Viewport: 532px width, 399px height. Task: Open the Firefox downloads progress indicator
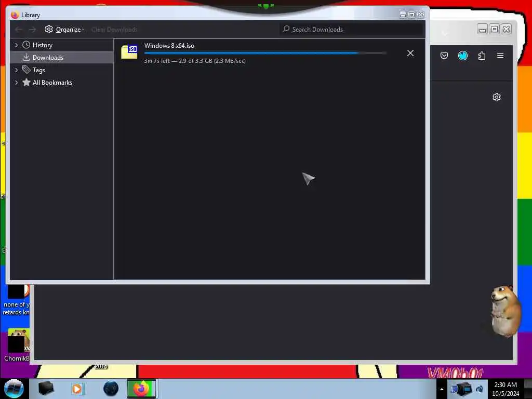463,56
